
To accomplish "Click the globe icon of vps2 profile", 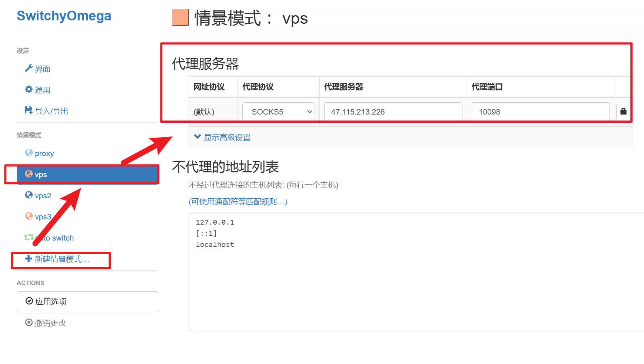I will (x=29, y=195).
